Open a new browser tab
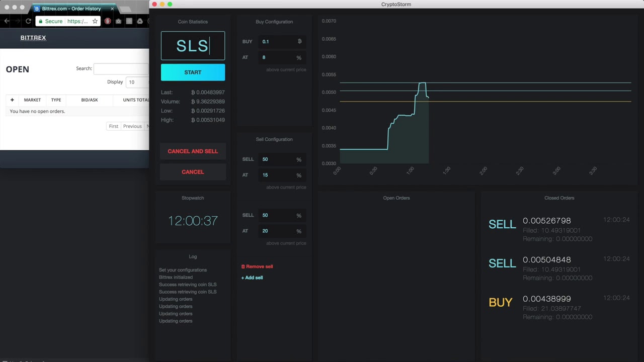644x362 pixels. point(125,9)
